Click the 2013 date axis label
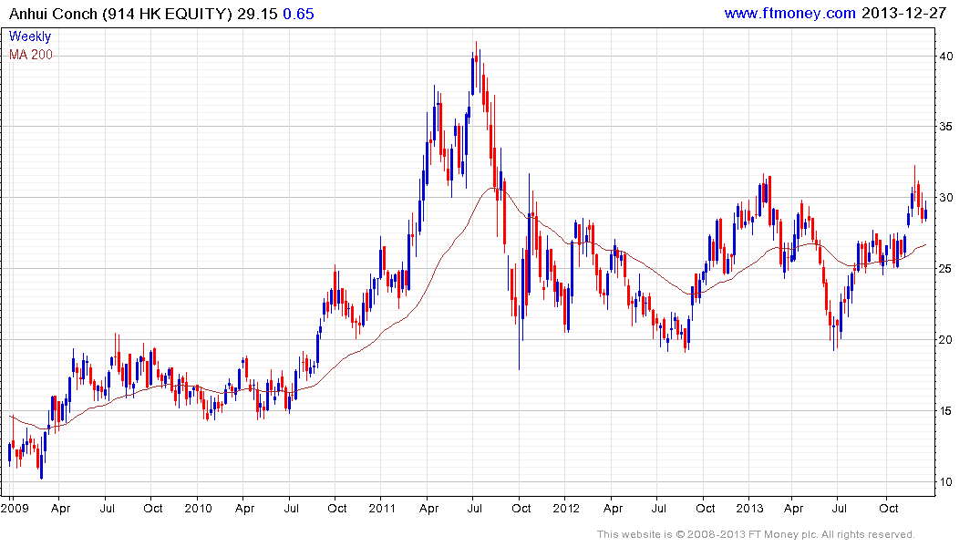 pyautogui.click(x=749, y=508)
